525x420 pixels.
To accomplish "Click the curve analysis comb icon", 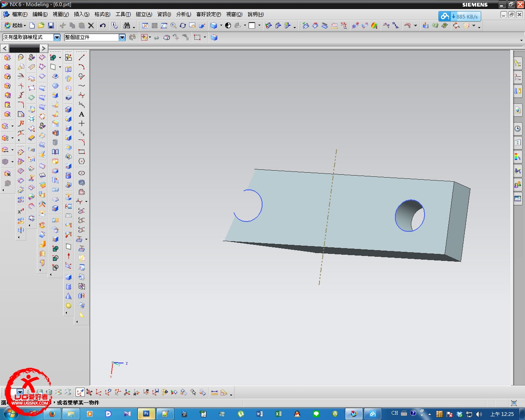I will [408, 25].
